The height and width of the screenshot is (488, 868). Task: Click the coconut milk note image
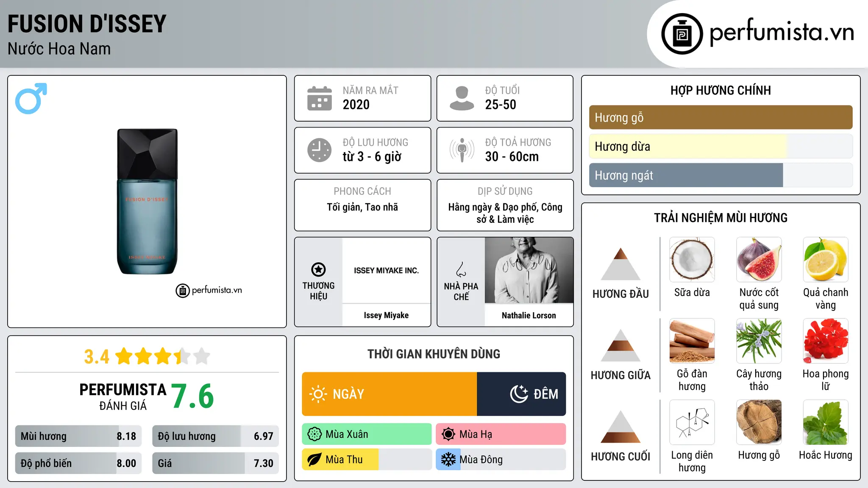[692, 260]
